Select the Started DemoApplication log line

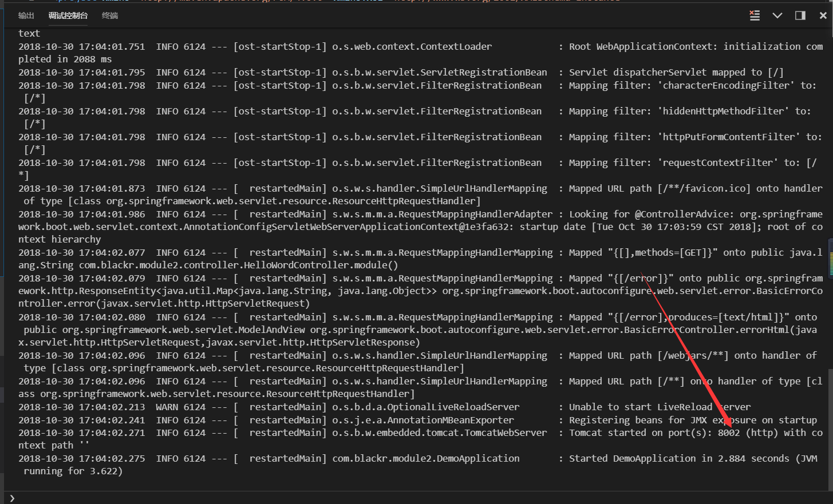click(x=401, y=458)
